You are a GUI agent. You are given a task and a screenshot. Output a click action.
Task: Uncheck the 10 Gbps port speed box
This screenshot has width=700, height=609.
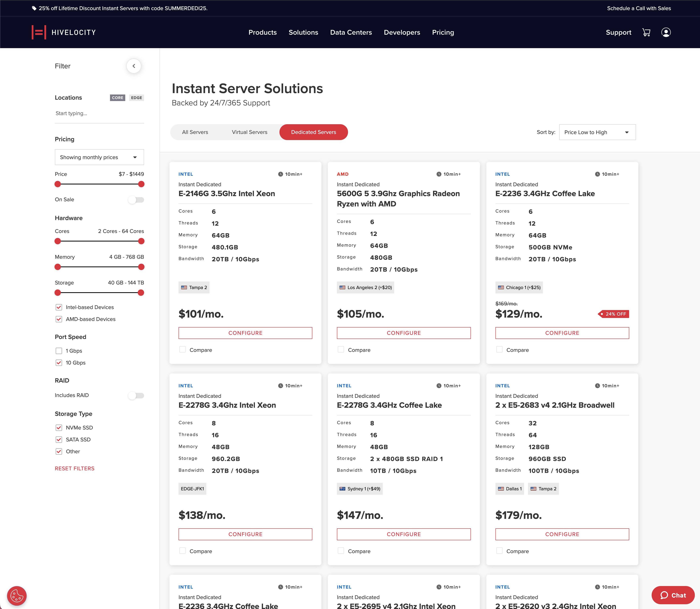pos(59,363)
